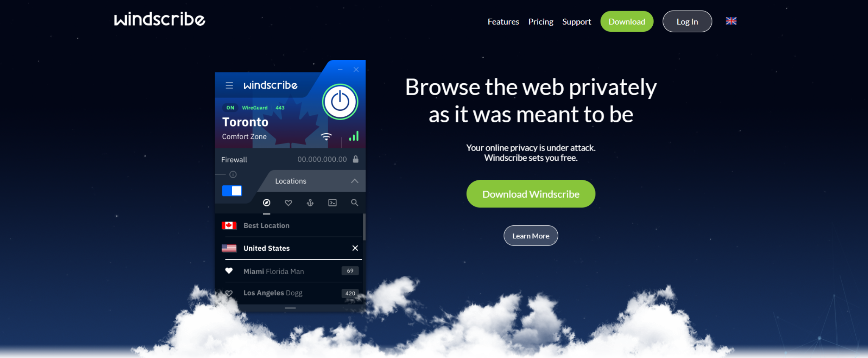Open the language flag selector

731,21
